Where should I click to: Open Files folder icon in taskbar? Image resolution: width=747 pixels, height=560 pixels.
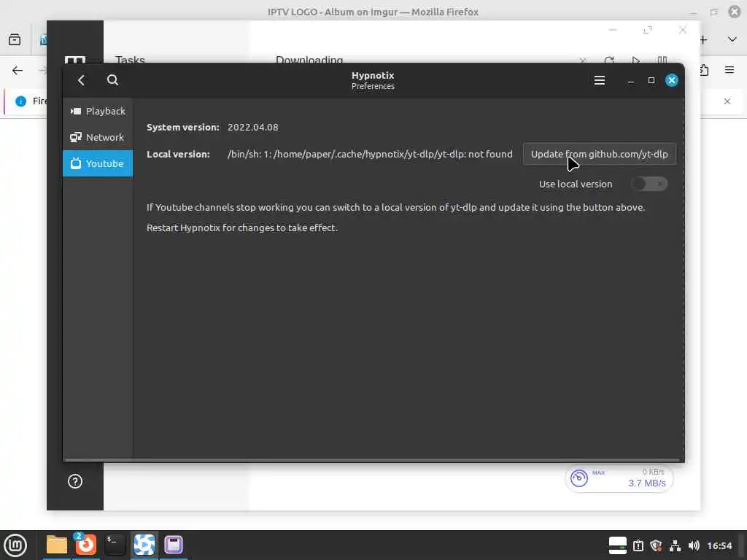57,544
